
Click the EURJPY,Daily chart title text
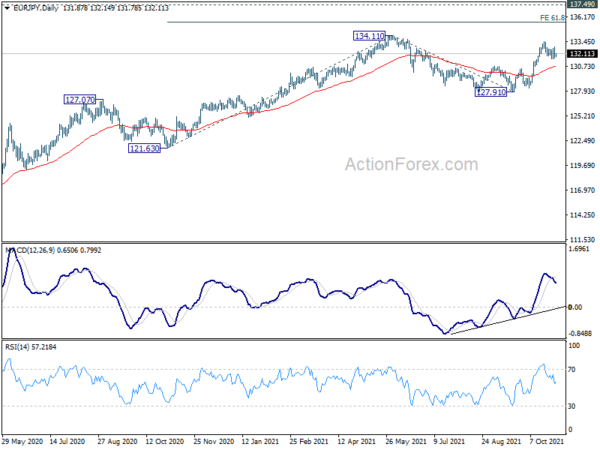click(x=36, y=8)
